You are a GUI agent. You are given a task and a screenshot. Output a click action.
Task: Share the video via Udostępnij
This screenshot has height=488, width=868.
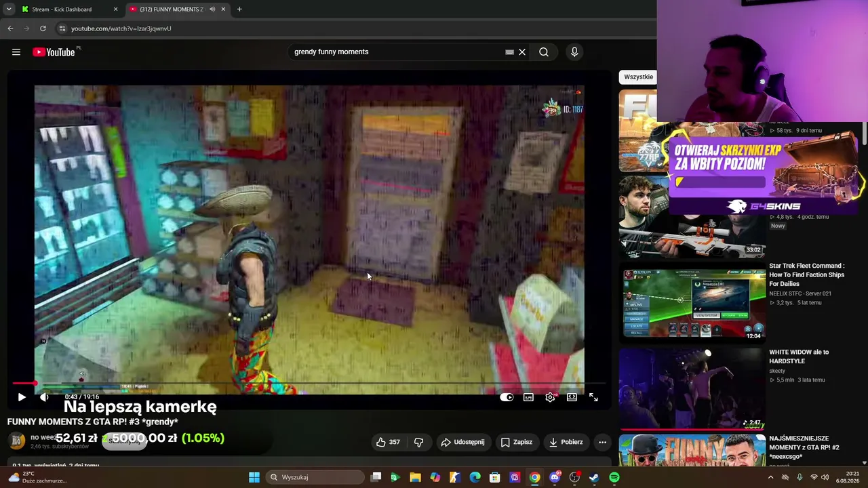click(462, 443)
